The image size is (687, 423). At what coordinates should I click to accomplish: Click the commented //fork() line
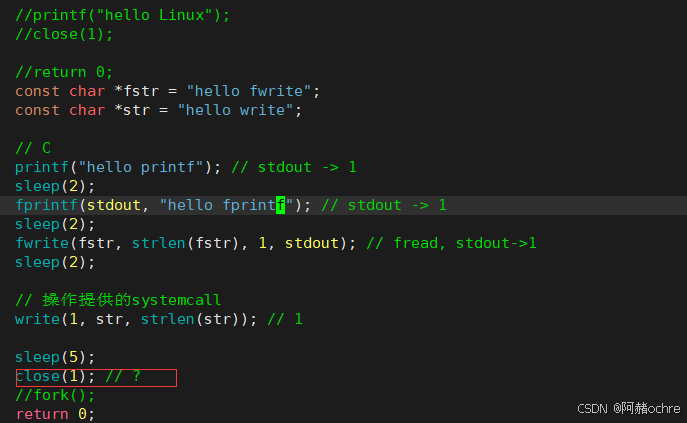click(55, 395)
